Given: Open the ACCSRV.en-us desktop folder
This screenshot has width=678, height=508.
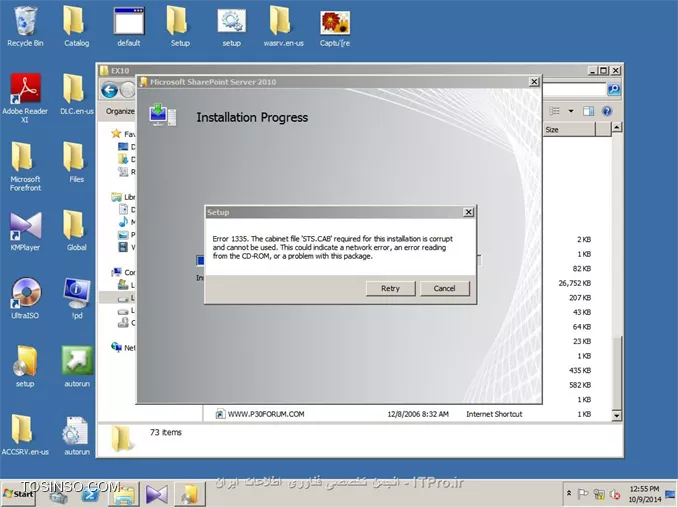Looking at the screenshot, I should pos(25,435).
